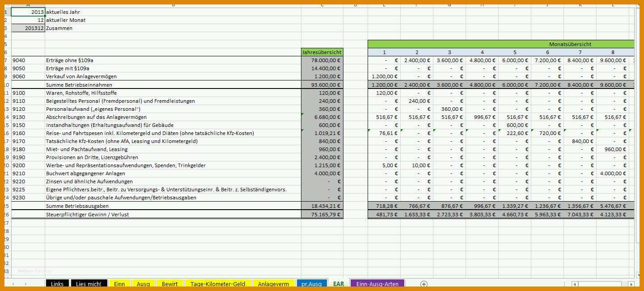644x291 pixels.
Task: Select the active EAR sheet tab
Action: (x=339, y=284)
